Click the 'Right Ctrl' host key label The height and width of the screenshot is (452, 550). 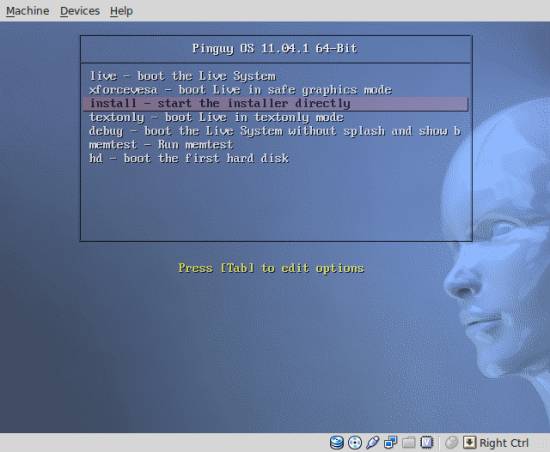point(504,443)
